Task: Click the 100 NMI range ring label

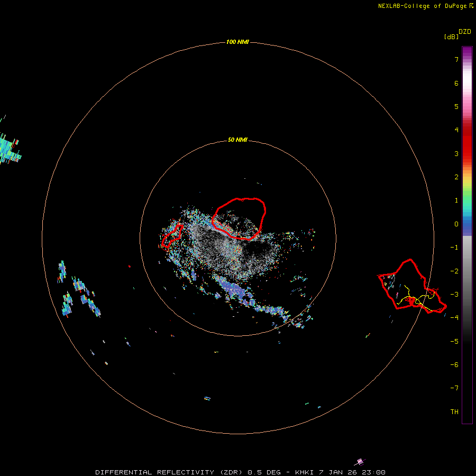Action: (237, 42)
